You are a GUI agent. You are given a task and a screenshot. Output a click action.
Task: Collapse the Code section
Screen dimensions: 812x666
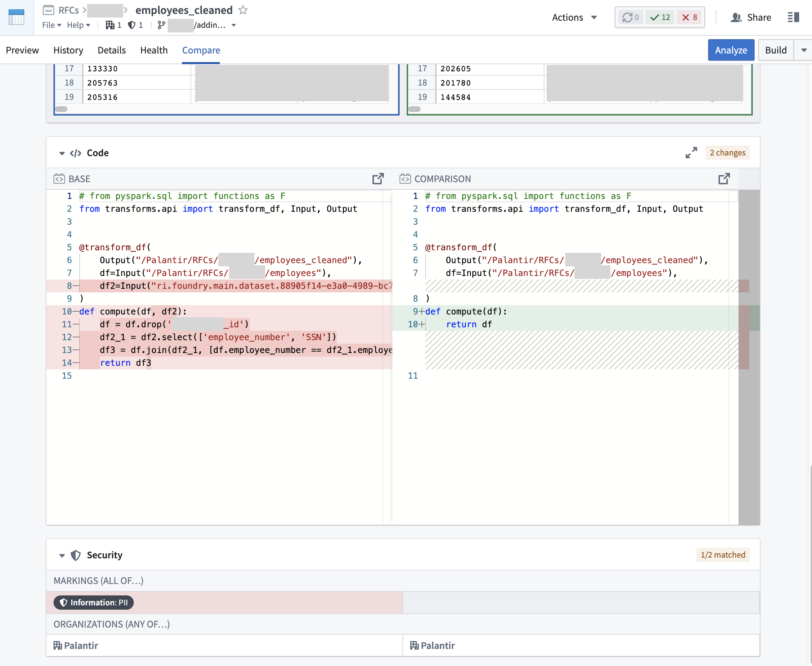[62, 153]
